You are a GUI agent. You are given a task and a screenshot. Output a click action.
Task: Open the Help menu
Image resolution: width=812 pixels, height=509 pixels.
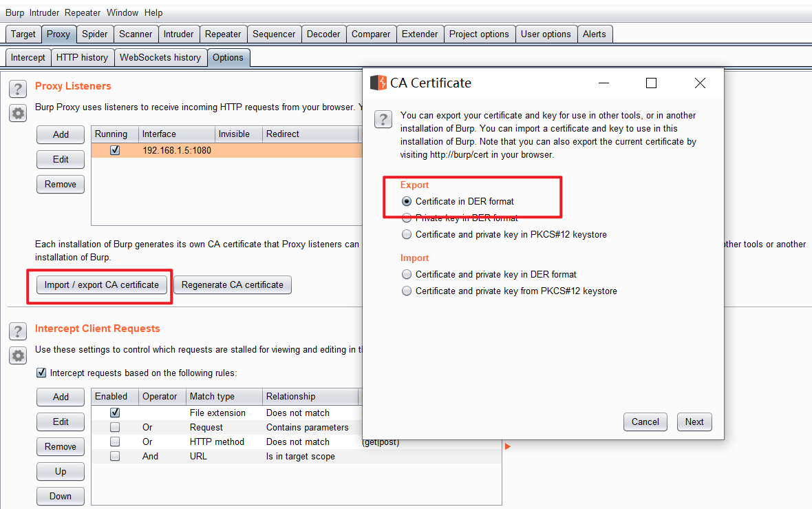(153, 12)
